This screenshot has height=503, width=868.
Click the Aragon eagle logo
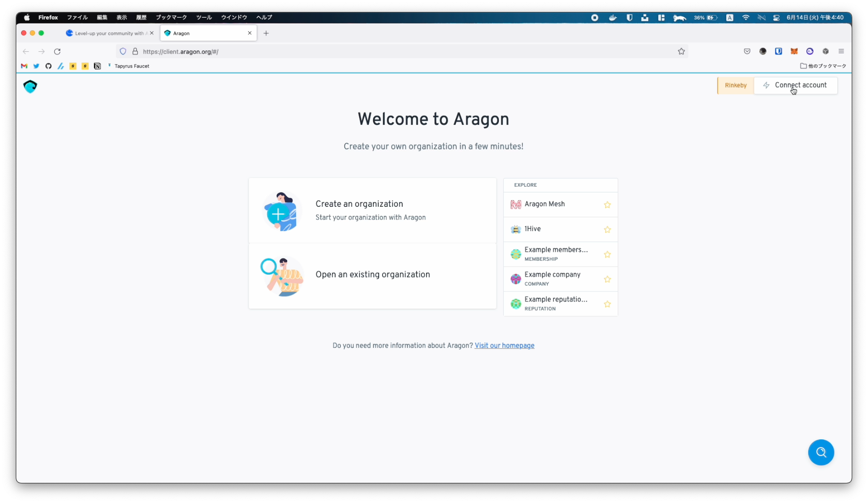click(30, 87)
